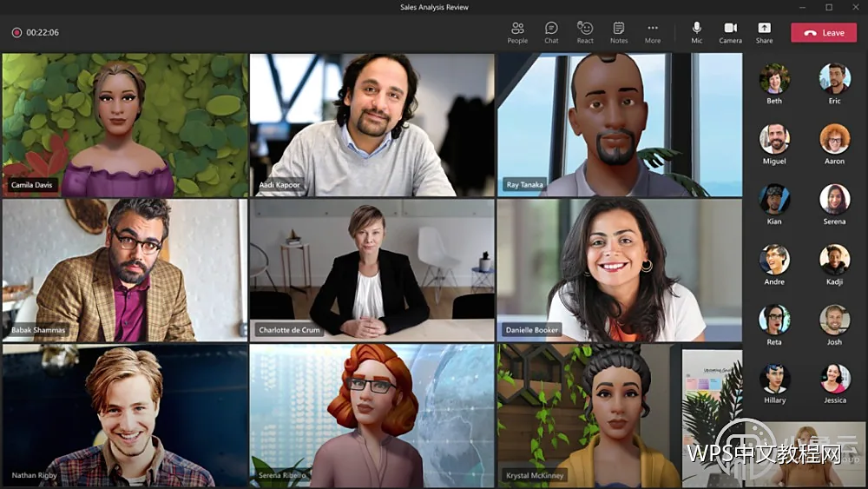Click Babak Shammas video tile

point(124,270)
